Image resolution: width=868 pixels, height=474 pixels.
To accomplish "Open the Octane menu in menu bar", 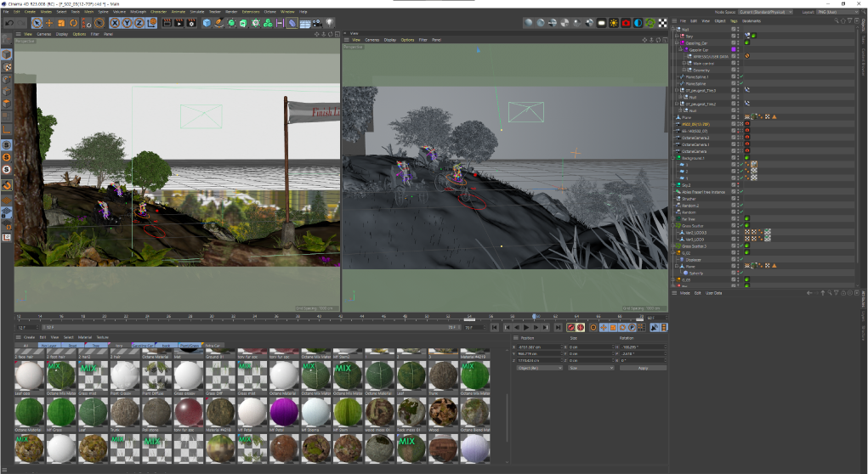I will pyautogui.click(x=270, y=12).
